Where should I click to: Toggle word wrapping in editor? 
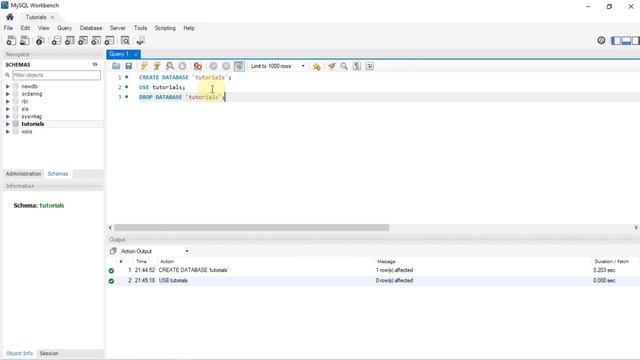click(369, 66)
